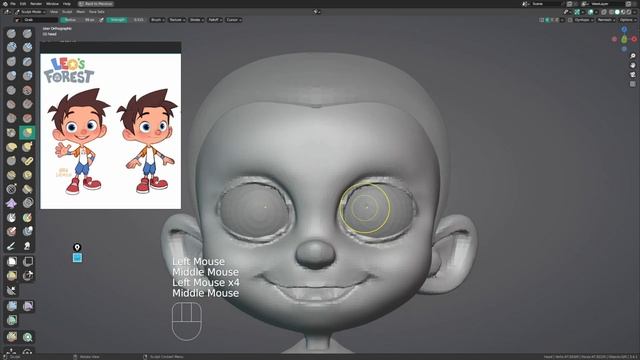Open the Window menu
Screen dimensions: 640x360
52,4
